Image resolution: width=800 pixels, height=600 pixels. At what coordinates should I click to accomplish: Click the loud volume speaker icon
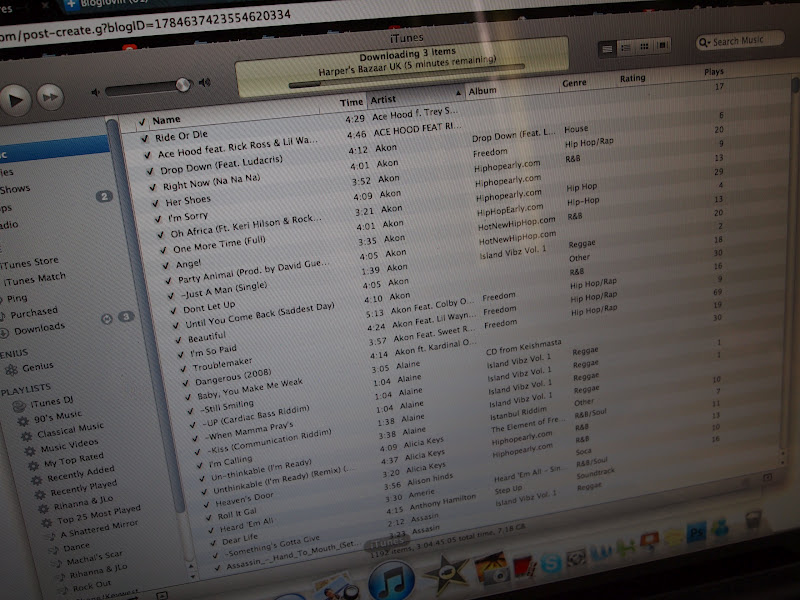point(205,82)
